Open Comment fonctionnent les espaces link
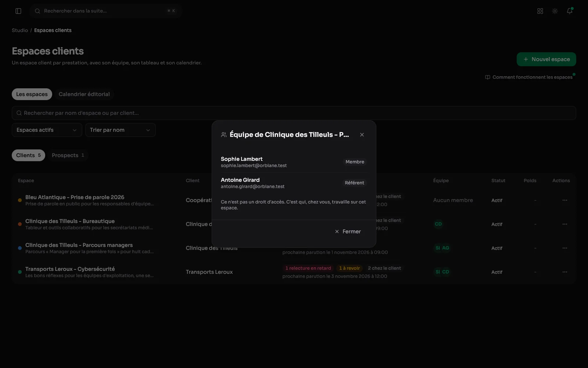 (x=529, y=77)
